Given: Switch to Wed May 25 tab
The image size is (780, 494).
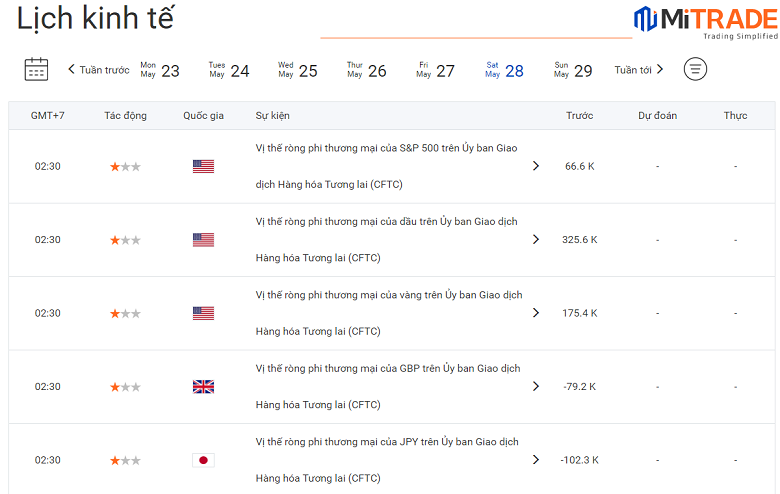Looking at the screenshot, I should 297,70.
